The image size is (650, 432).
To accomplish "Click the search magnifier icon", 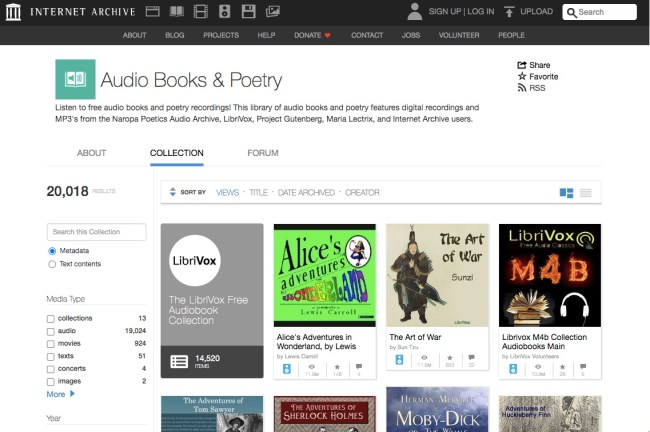I will pyautogui.click(x=572, y=12).
